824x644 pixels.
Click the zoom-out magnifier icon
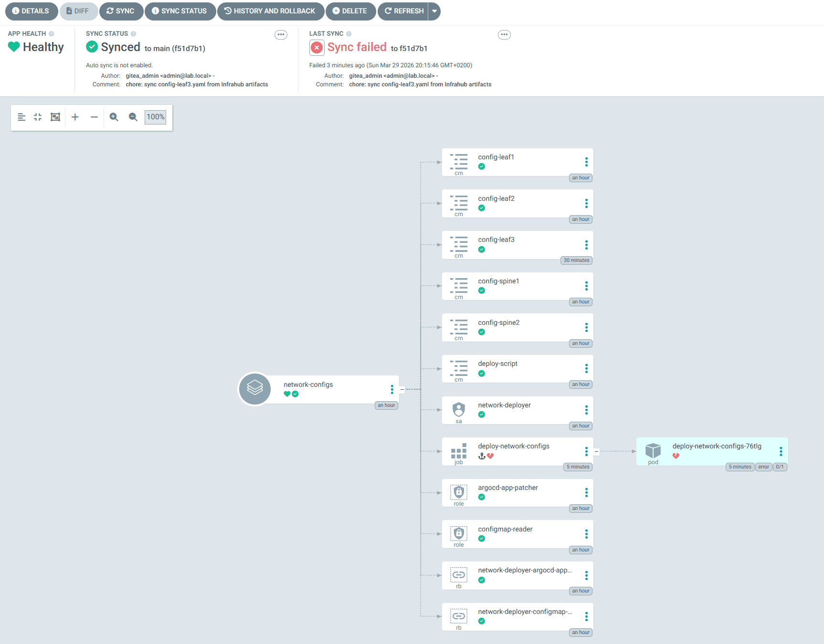point(133,117)
